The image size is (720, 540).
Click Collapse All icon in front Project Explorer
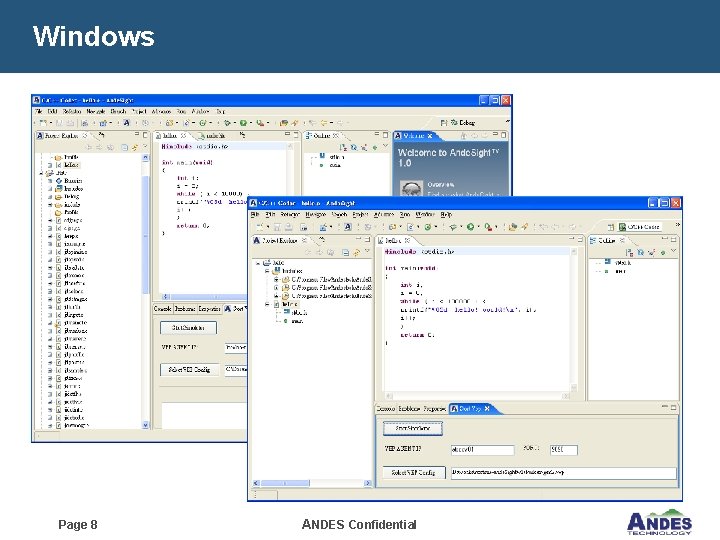click(345, 252)
